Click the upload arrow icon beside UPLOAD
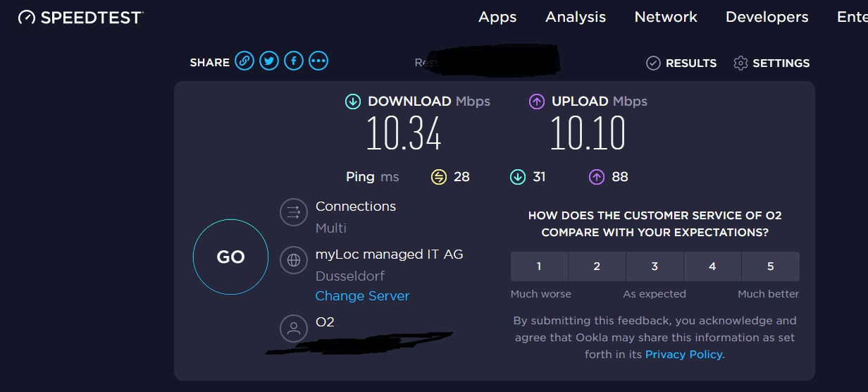 click(x=537, y=102)
